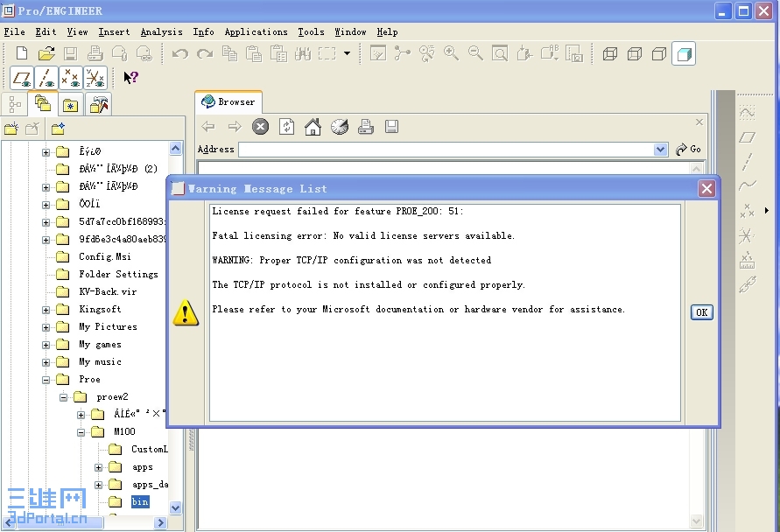The height and width of the screenshot is (532, 780).
Task: Switch to the Favorites navigator tab
Action: [70, 104]
